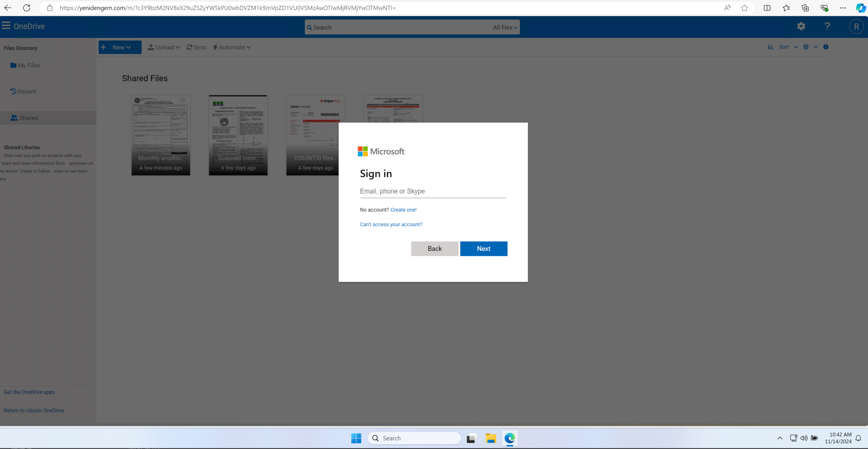Open Return to classic OneDrive link
Viewport: 868px width, 449px height.
pyautogui.click(x=34, y=410)
